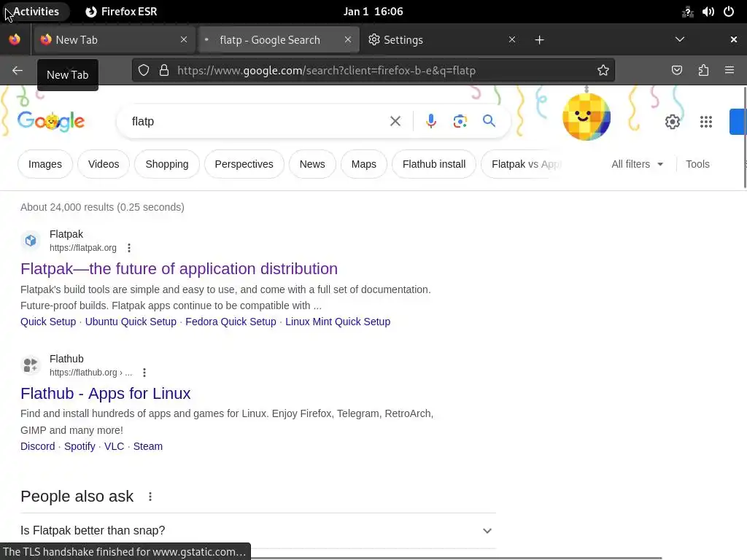Open the Tools options
Viewport: 747px width, 560px height.
tap(697, 164)
